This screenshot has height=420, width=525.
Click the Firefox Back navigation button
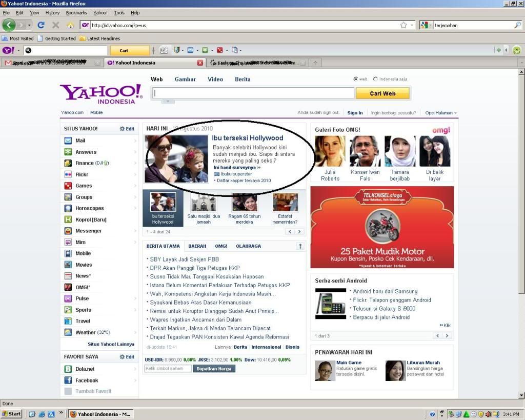(9, 25)
